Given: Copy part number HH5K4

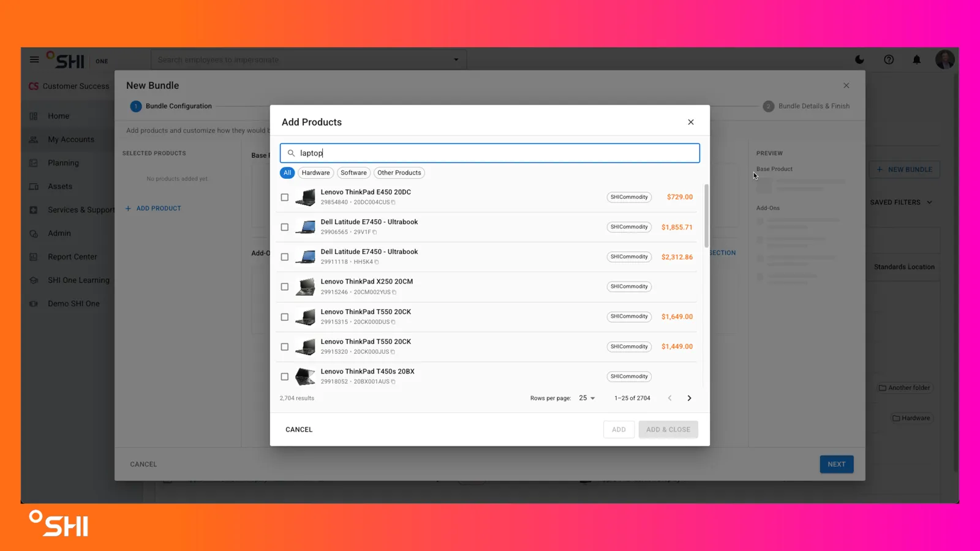Looking at the screenshot, I should coord(377,262).
